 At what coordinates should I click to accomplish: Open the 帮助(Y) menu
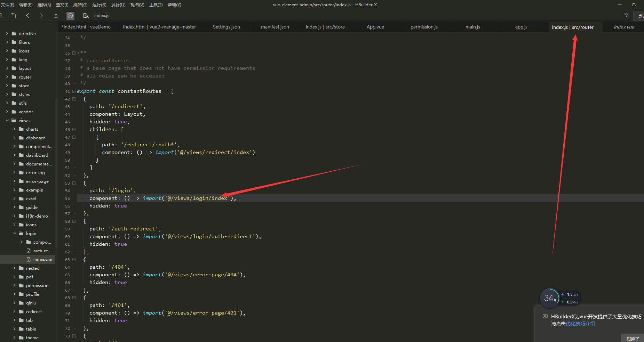174,5
